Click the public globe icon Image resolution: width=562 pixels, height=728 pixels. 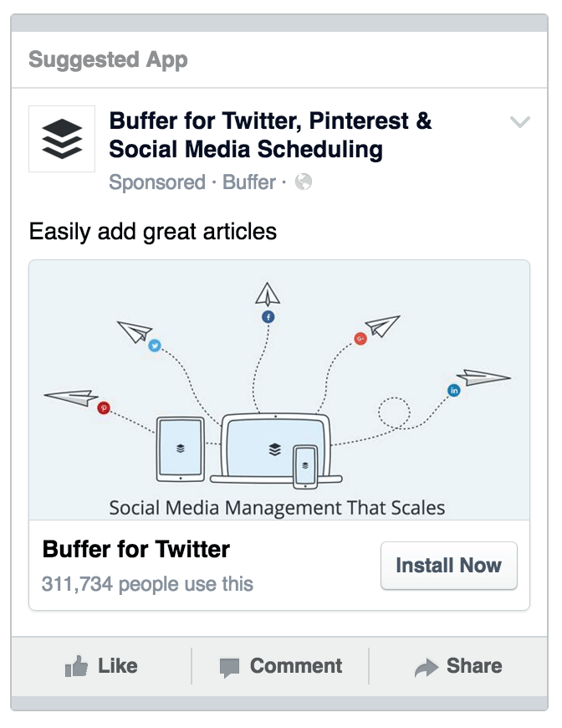pos(304,182)
